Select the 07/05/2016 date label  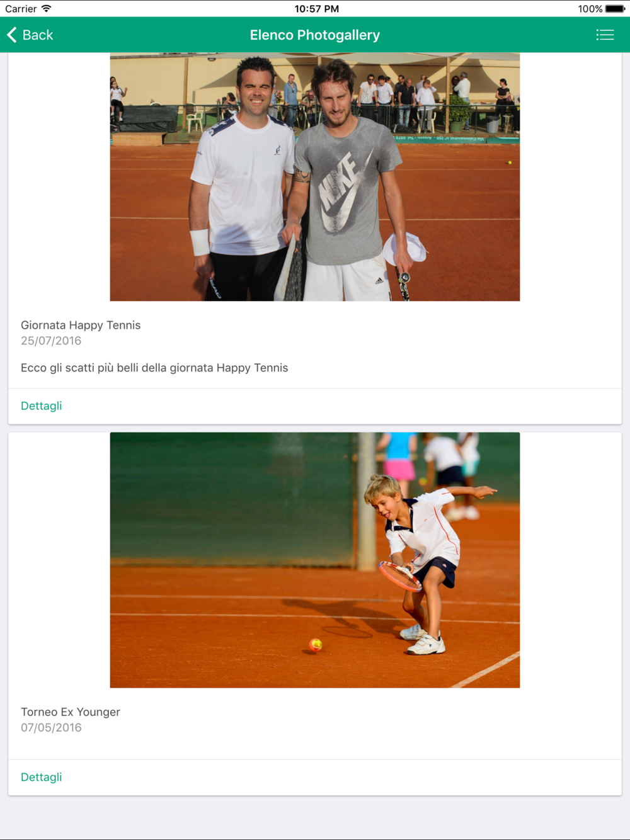point(51,727)
